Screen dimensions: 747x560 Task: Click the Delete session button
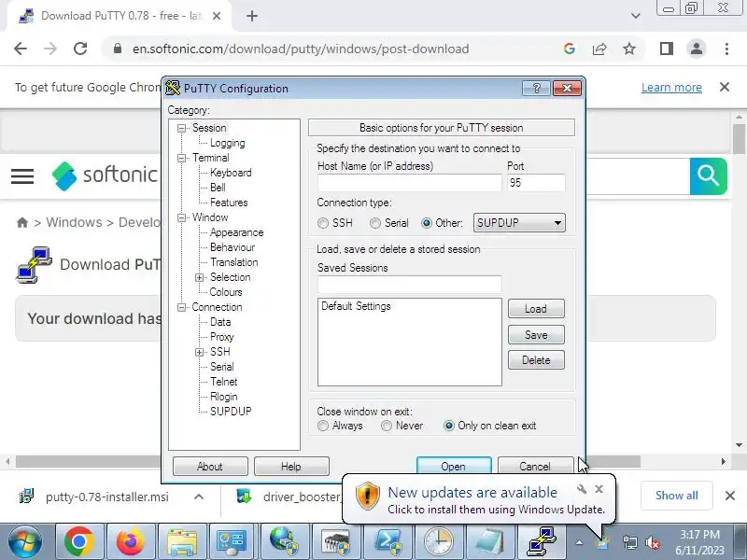(536, 360)
